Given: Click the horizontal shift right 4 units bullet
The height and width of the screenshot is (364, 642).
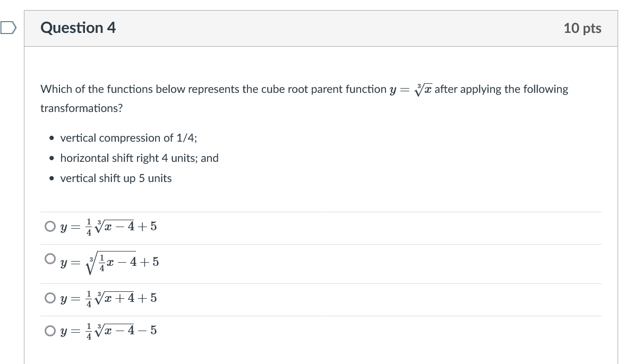Looking at the screenshot, I should [139, 158].
